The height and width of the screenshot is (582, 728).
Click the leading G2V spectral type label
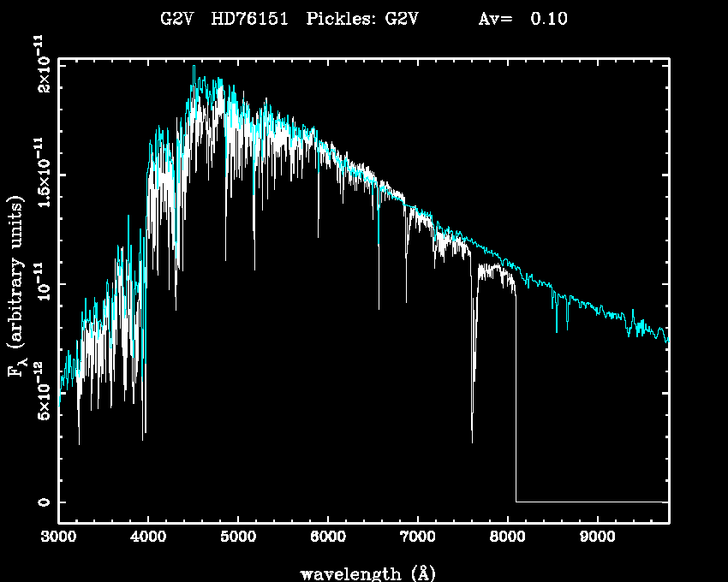[178, 19]
